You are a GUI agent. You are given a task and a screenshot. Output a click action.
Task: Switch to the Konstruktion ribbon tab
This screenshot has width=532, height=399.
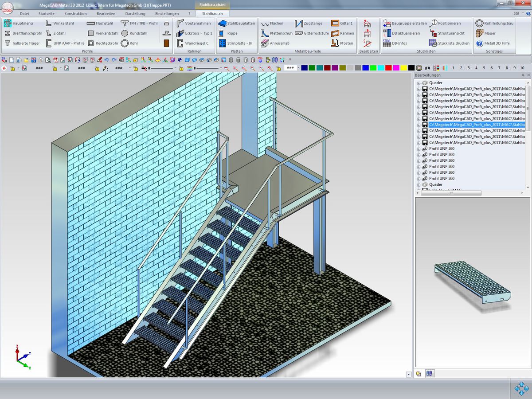[75, 14]
